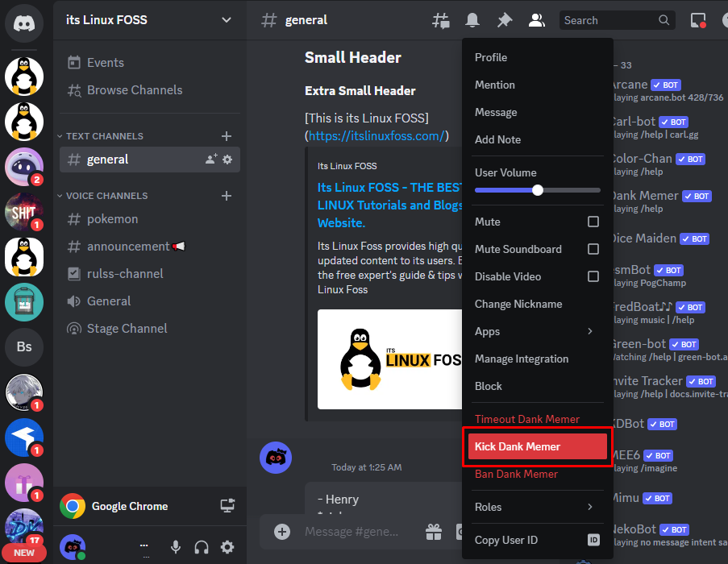Viewport: 728px width, 564px height.
Task: Toggle deafen headphones icon
Action: (x=202, y=547)
